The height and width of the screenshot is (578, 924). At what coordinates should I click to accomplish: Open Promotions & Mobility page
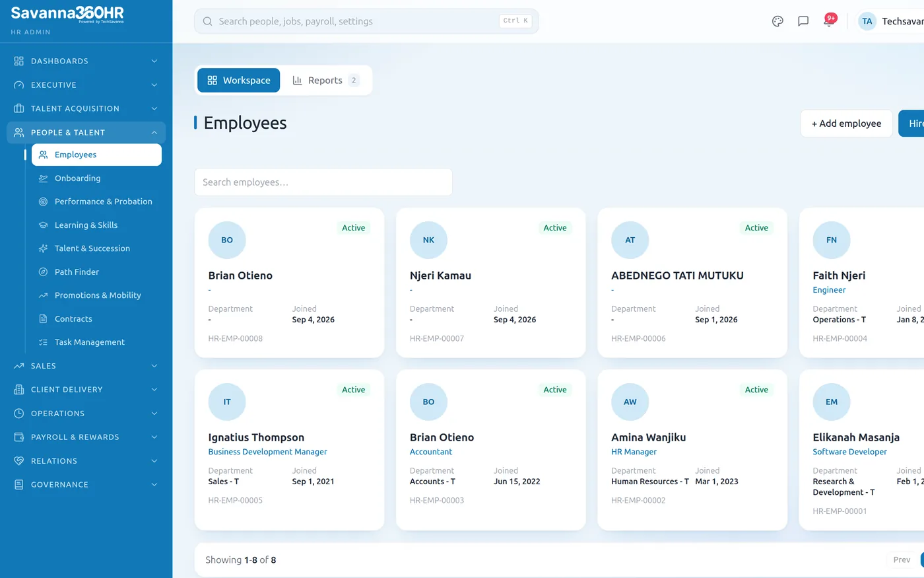96,295
